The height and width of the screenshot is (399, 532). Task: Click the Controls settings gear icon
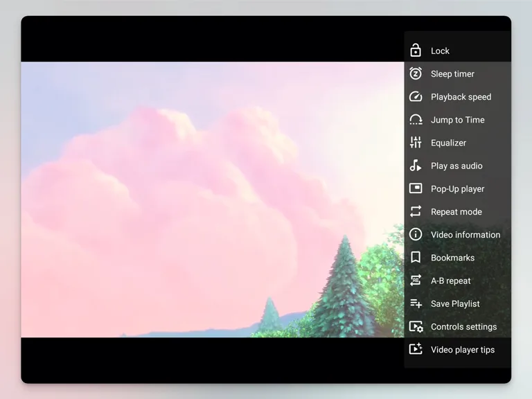416,326
